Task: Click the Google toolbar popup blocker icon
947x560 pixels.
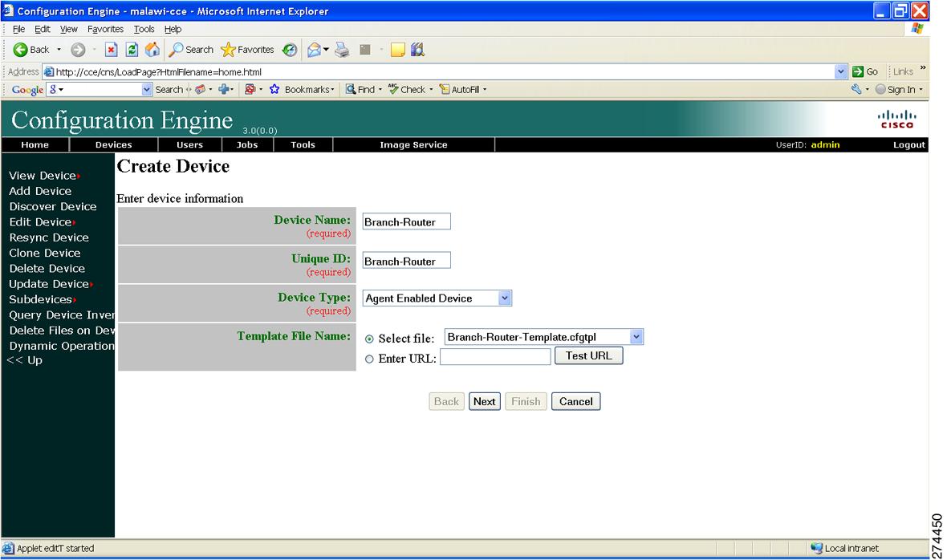Action: 250,89
